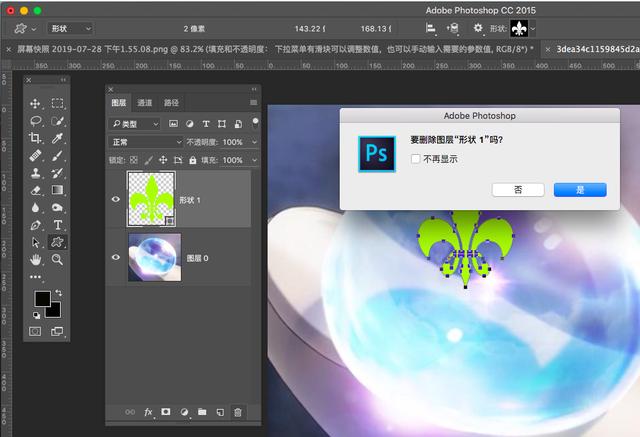Select the Clone Stamp tool

click(36, 173)
